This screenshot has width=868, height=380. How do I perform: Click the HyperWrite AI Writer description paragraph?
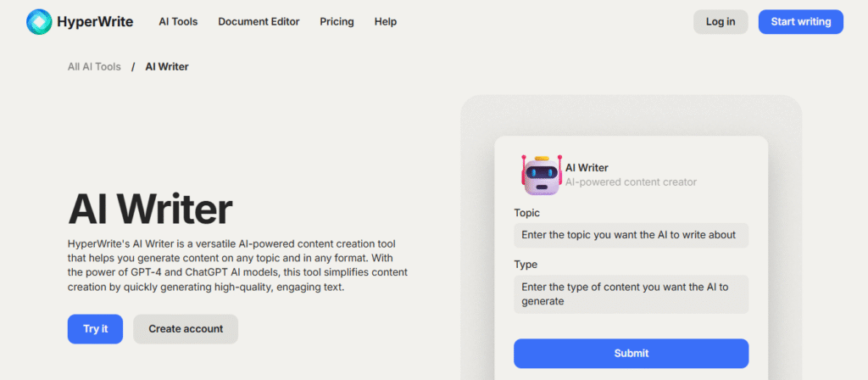pyautogui.click(x=237, y=265)
